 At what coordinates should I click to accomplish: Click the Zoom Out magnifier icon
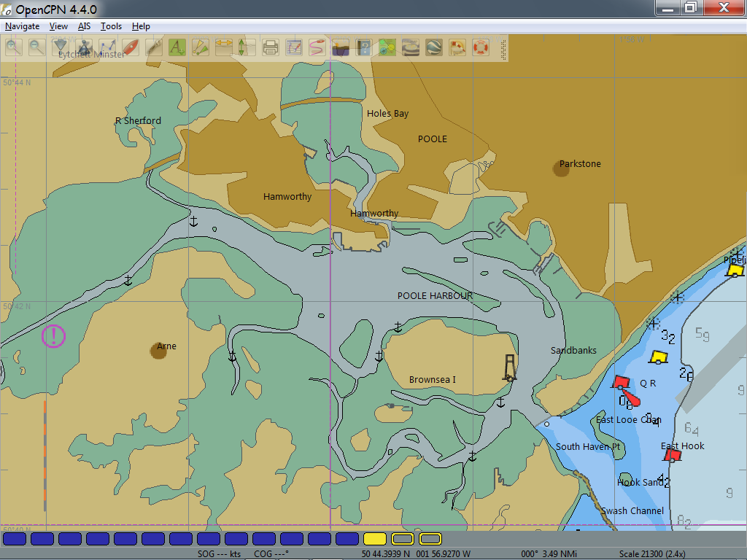(x=37, y=48)
